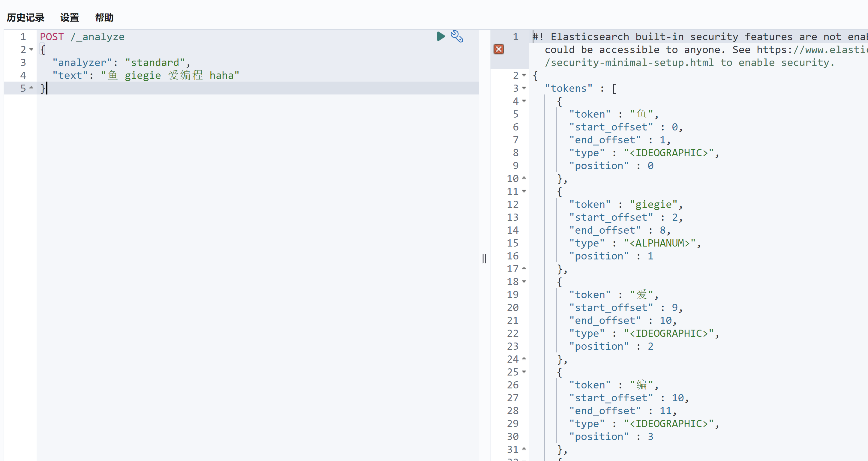Collapse the request body fold at line 2
This screenshot has width=868, height=461.
(31, 49)
